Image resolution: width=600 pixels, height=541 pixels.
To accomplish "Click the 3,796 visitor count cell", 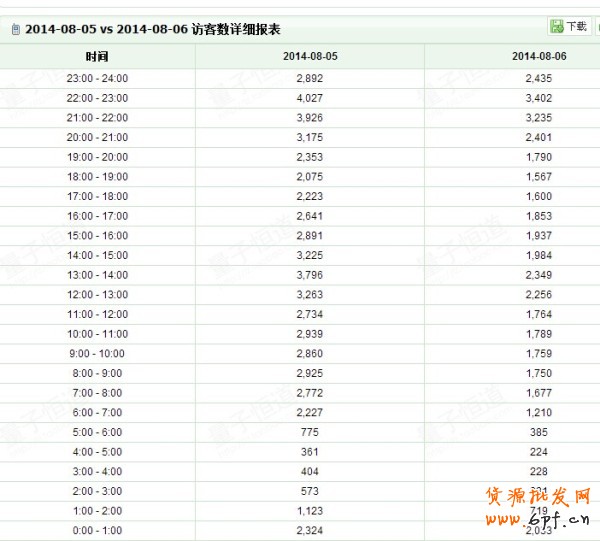I will pyautogui.click(x=310, y=275).
